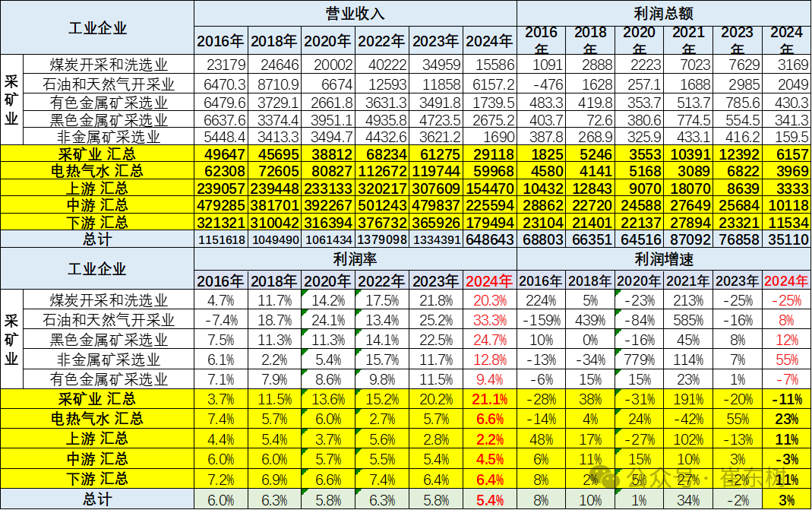Click the red 33.3% value
Image resolution: width=812 pixels, height=510 pixels.
[490, 319]
